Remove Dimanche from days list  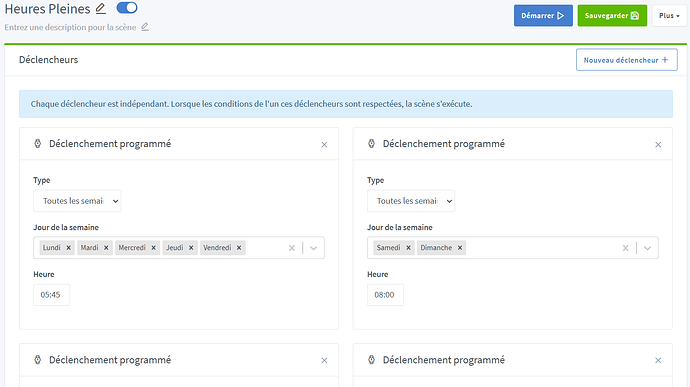[460, 248]
